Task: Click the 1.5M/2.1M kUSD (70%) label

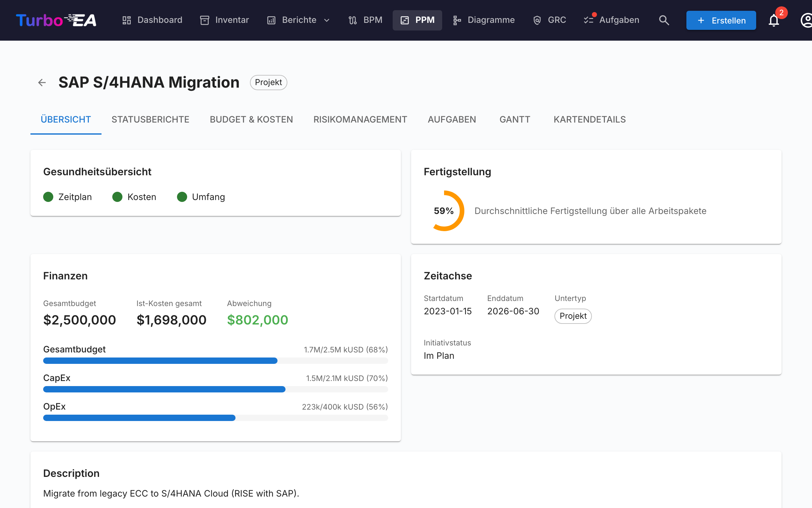Action: click(347, 378)
